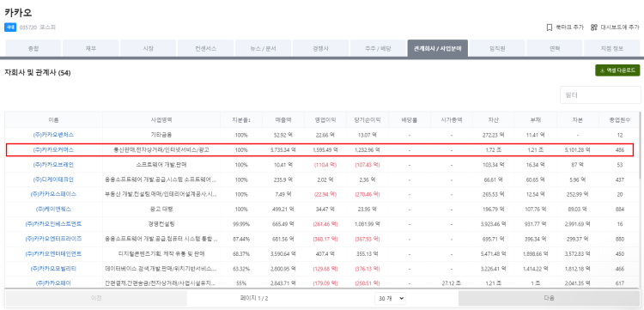Click the 27.12 조 market cap value
This screenshot has height=310, width=644.
click(452, 283)
